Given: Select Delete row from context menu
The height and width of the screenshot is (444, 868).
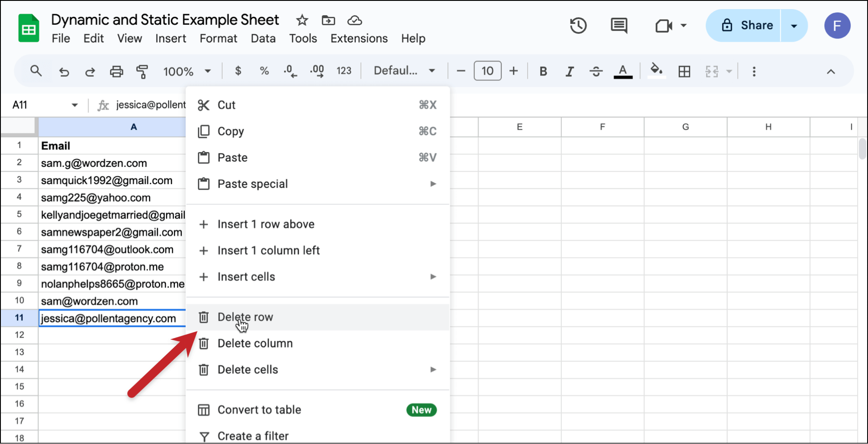Looking at the screenshot, I should pyautogui.click(x=317, y=317).
